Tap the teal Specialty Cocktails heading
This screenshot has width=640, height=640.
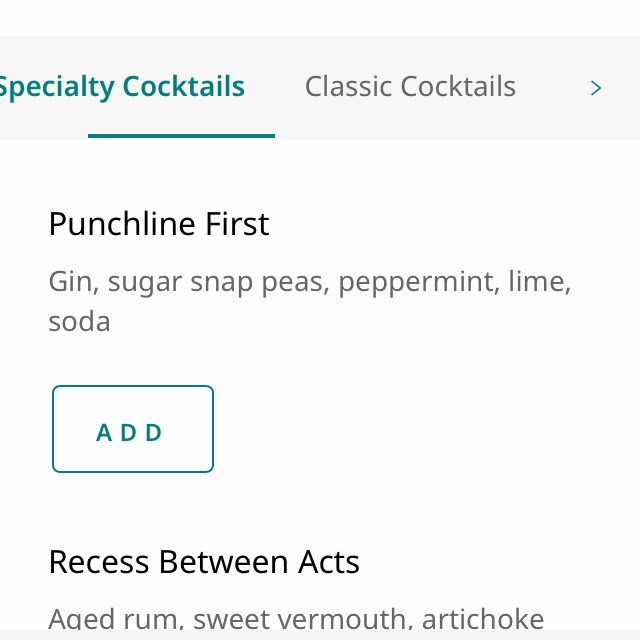122,87
